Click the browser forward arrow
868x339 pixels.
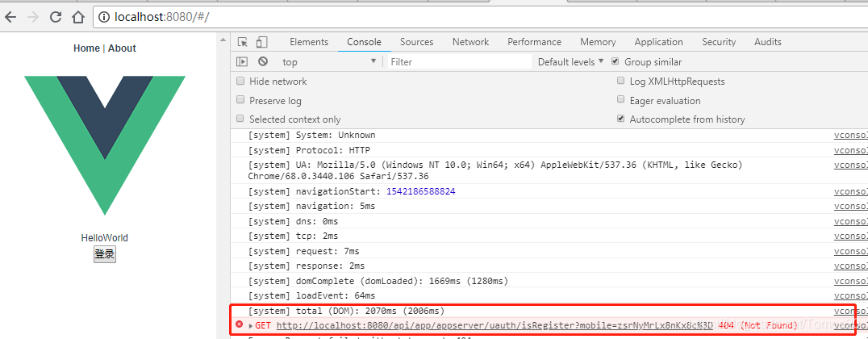click(x=32, y=17)
